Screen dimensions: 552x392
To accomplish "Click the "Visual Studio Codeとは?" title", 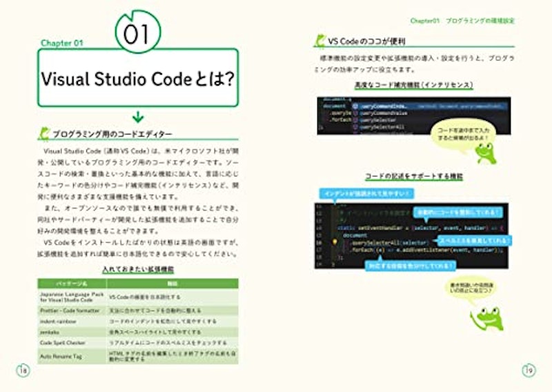I will tap(137, 79).
